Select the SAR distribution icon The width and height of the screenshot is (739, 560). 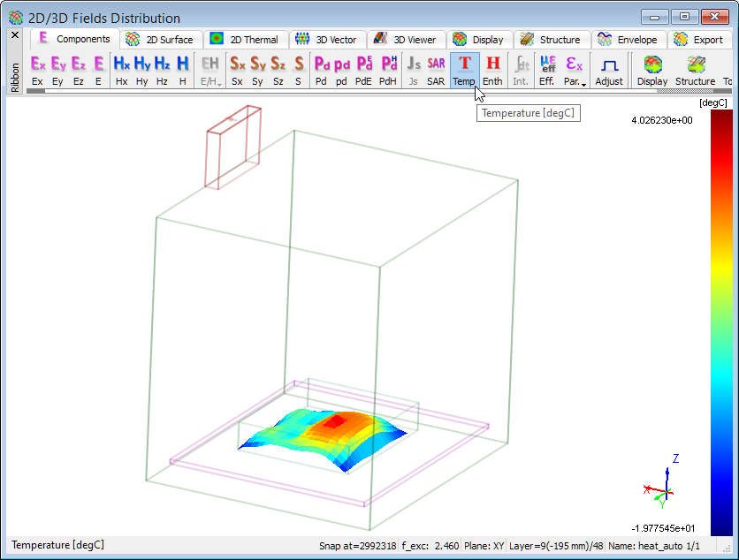coord(436,70)
